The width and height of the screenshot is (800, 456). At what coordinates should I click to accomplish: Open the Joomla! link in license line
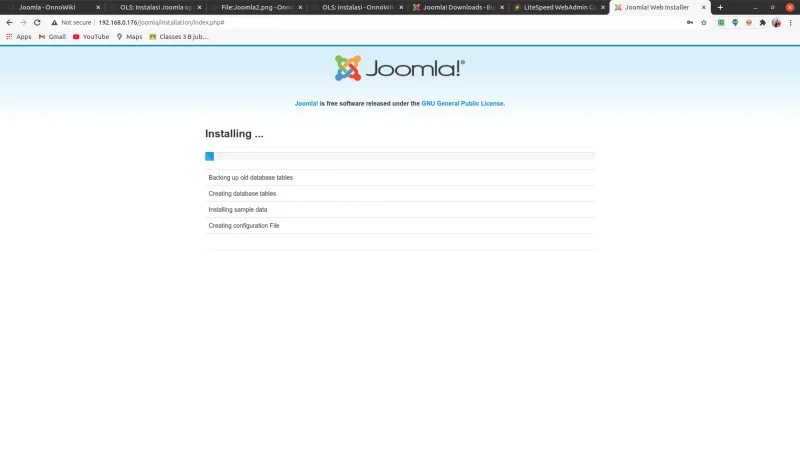point(306,104)
